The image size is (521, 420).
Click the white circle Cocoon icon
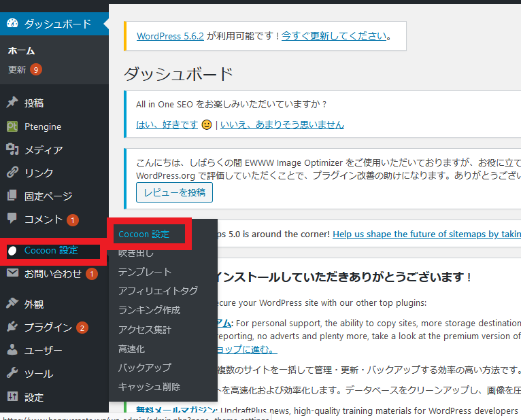click(12, 251)
